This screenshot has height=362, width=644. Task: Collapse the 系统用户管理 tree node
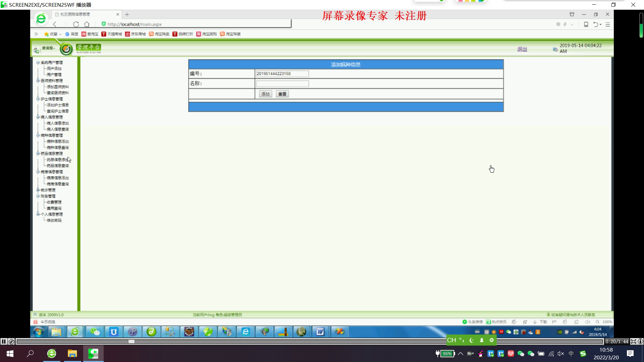coord(38,62)
